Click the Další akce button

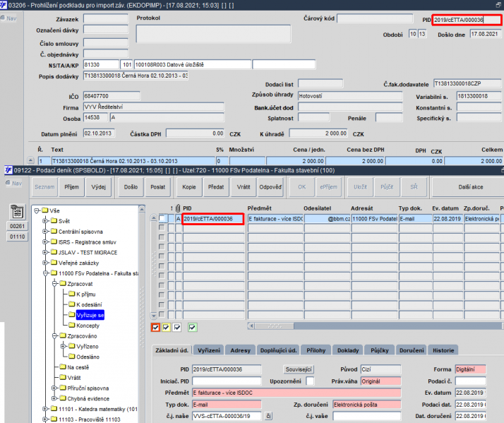pos(467,187)
